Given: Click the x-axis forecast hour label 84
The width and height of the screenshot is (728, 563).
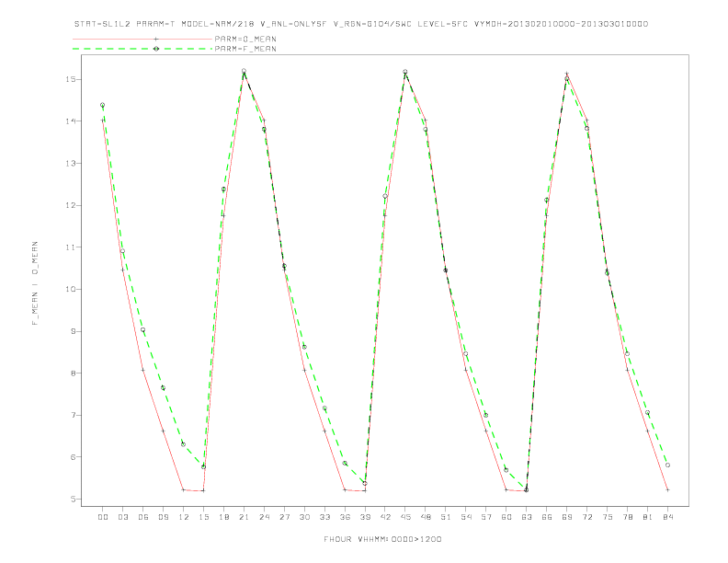Looking at the screenshot, I should pyautogui.click(x=667, y=517).
